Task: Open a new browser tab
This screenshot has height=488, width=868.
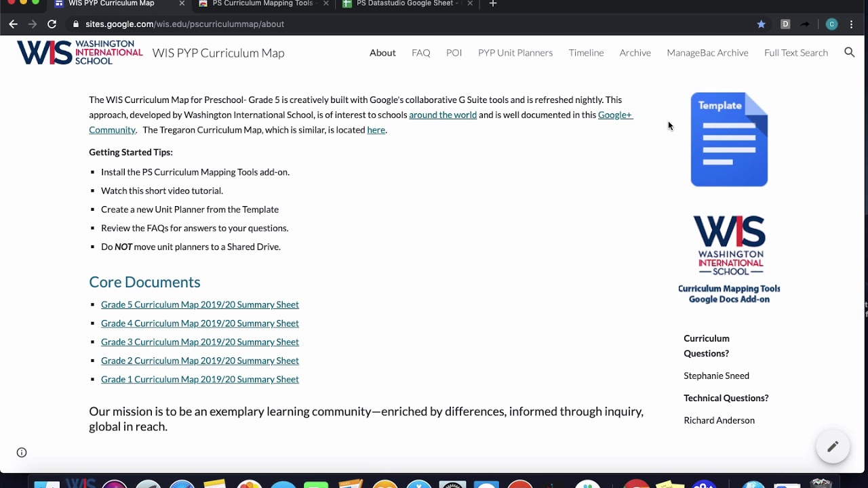Action: click(x=493, y=3)
